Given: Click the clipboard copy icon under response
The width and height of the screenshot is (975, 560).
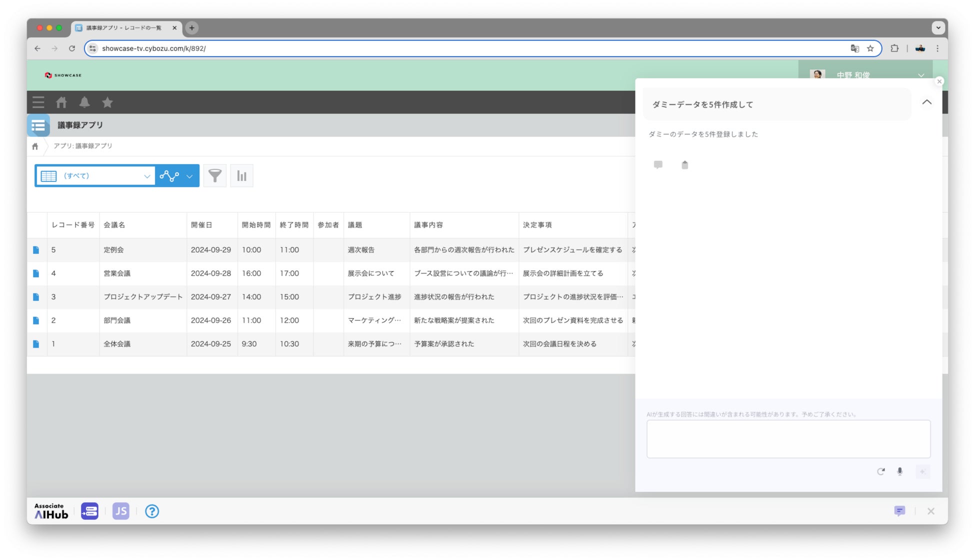Looking at the screenshot, I should click(684, 165).
